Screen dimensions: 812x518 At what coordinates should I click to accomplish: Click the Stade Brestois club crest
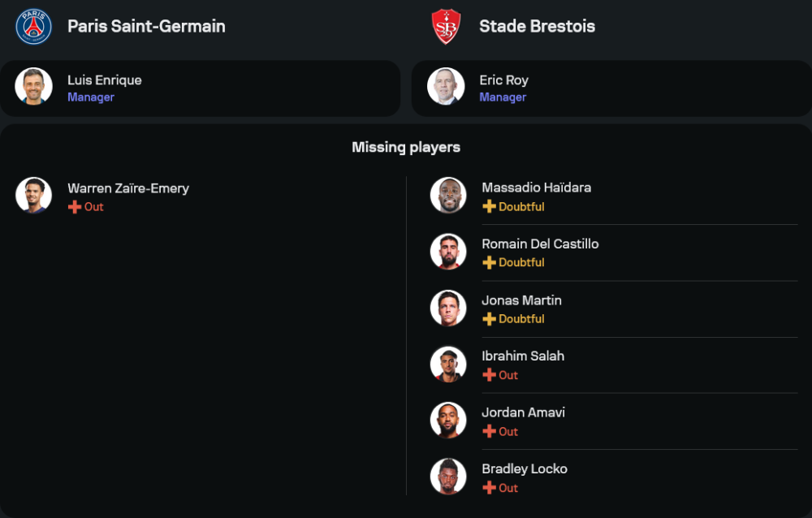(x=446, y=26)
